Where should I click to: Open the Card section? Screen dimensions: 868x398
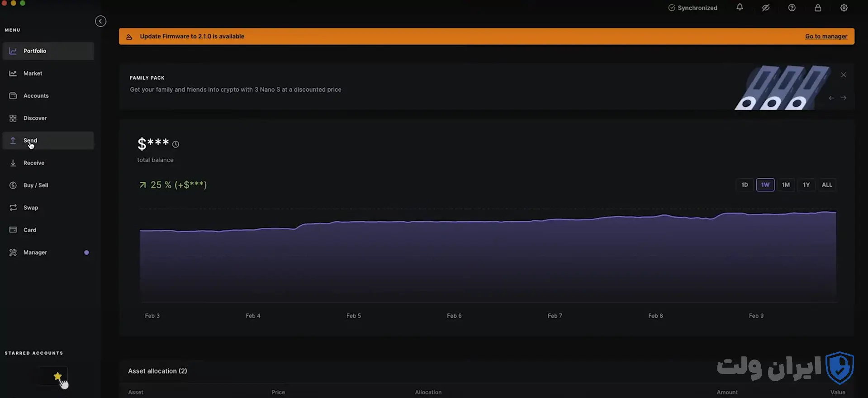click(x=48, y=230)
